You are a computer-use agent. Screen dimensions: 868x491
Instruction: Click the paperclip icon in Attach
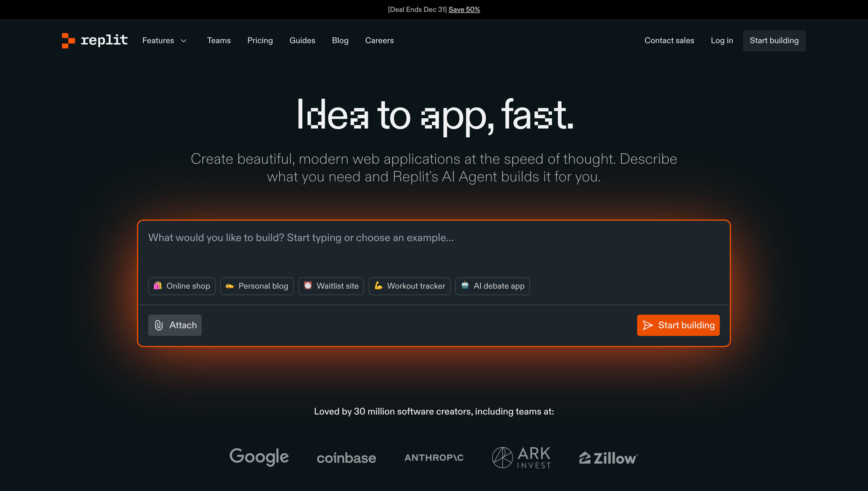click(x=159, y=325)
